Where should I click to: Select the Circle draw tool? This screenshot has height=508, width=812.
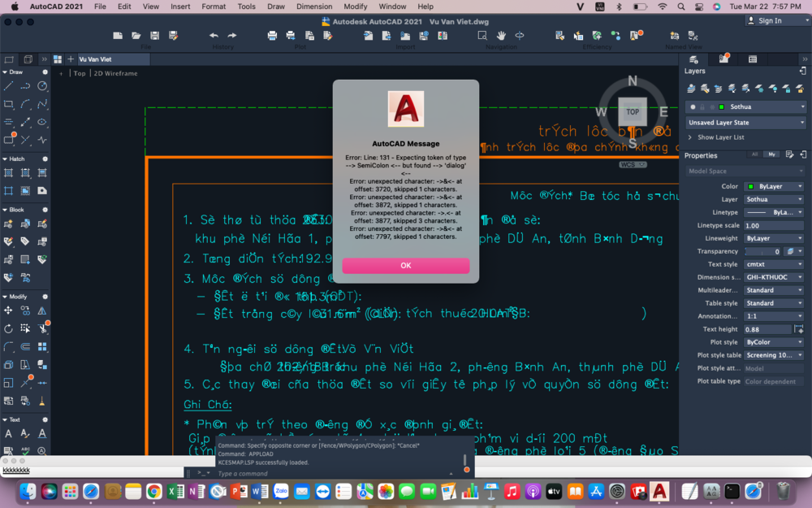point(42,86)
